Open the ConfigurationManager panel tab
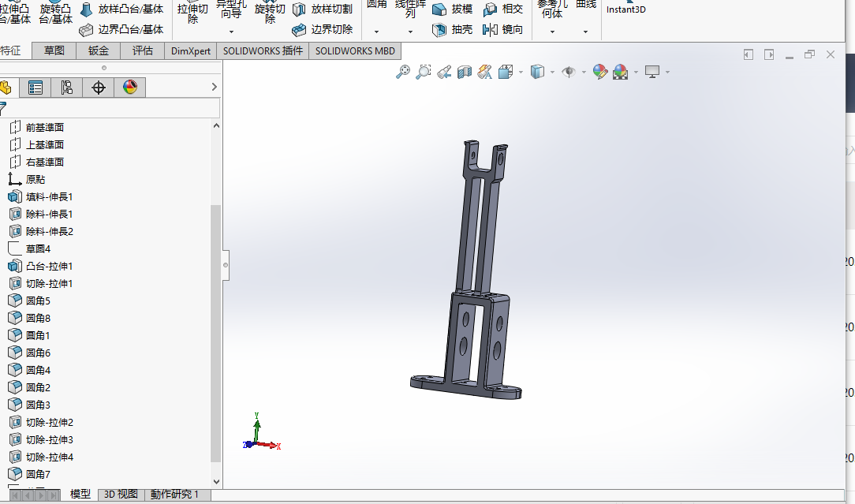Viewport: 855px width, 504px height. (67, 88)
